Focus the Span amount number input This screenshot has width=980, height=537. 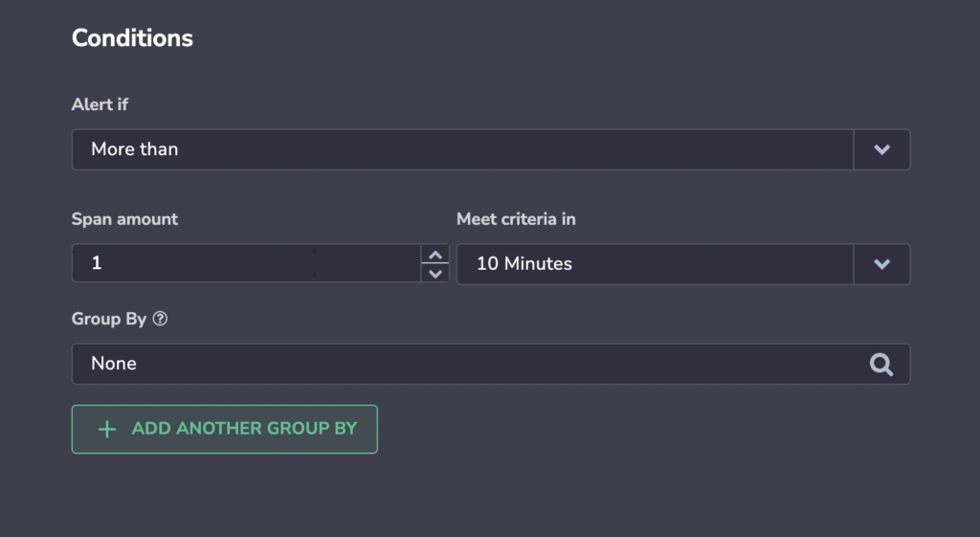click(x=247, y=263)
